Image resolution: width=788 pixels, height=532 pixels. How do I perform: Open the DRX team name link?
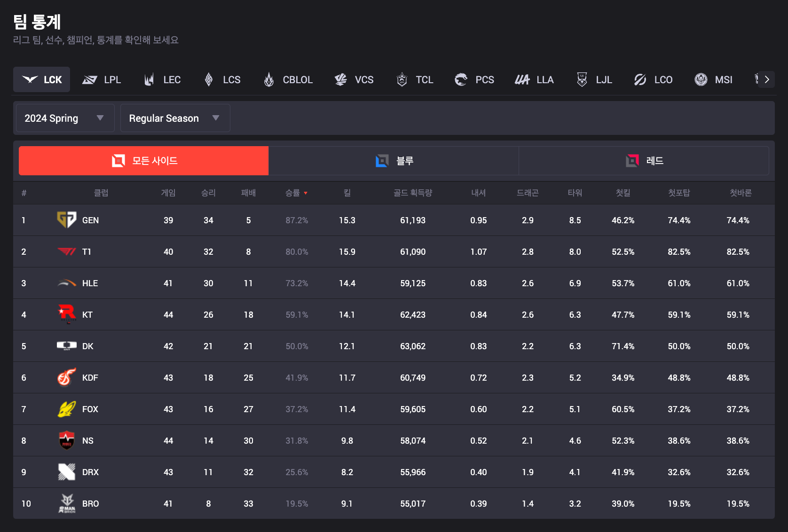(90, 472)
